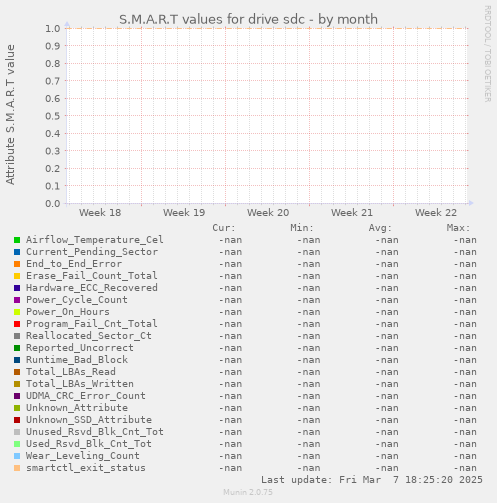Select the Reported_Uncorrect legend label

tap(80, 348)
